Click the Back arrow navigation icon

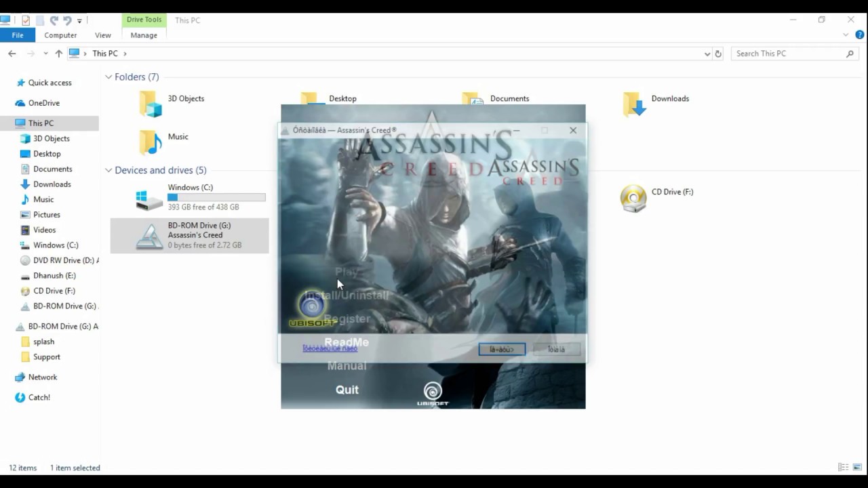pyautogui.click(x=12, y=54)
